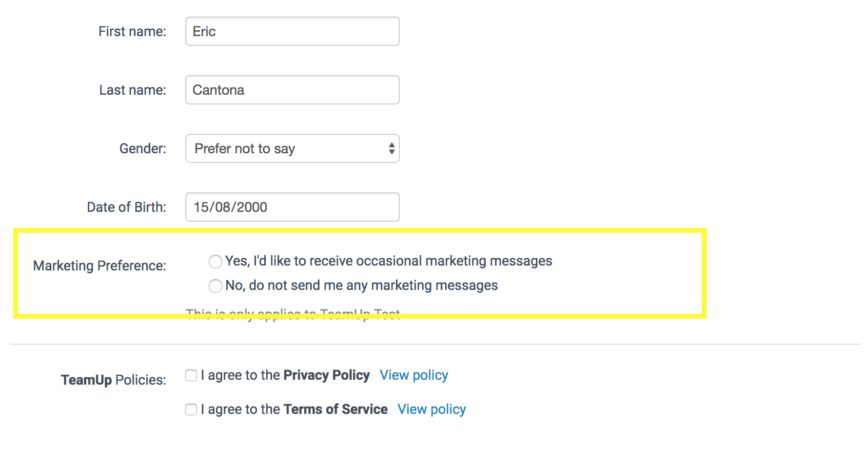This screenshot has height=452, width=868.
Task: Focus the Last name field containing Cantona
Action: [292, 90]
